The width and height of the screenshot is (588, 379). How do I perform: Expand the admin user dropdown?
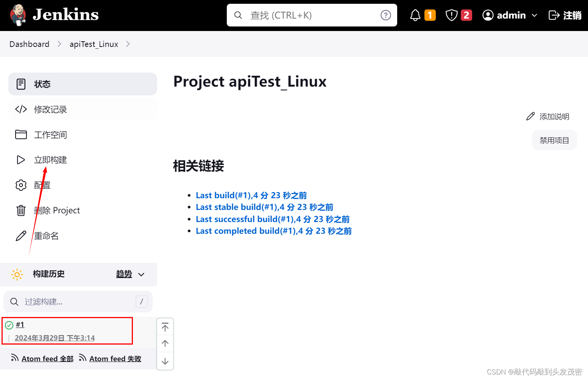point(534,16)
